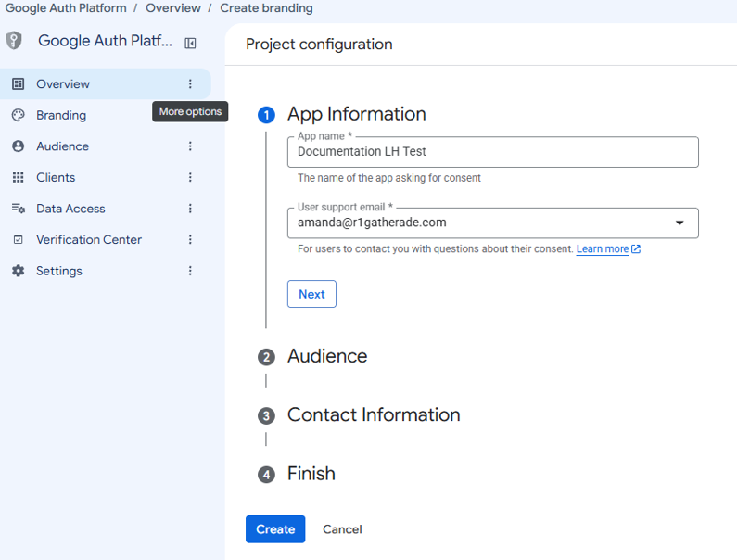Click the Verification Center checkbox icon
This screenshot has width=737, height=560.
[18, 240]
